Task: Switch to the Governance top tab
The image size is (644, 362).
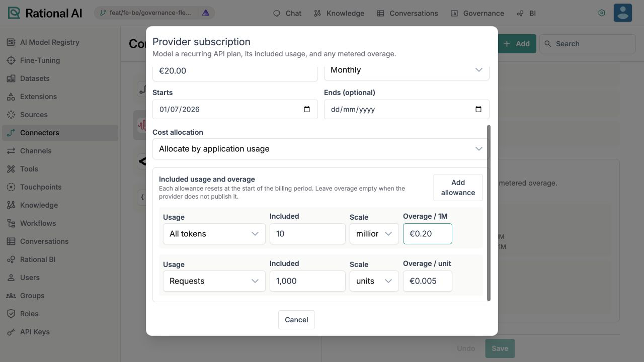Action: (x=477, y=13)
